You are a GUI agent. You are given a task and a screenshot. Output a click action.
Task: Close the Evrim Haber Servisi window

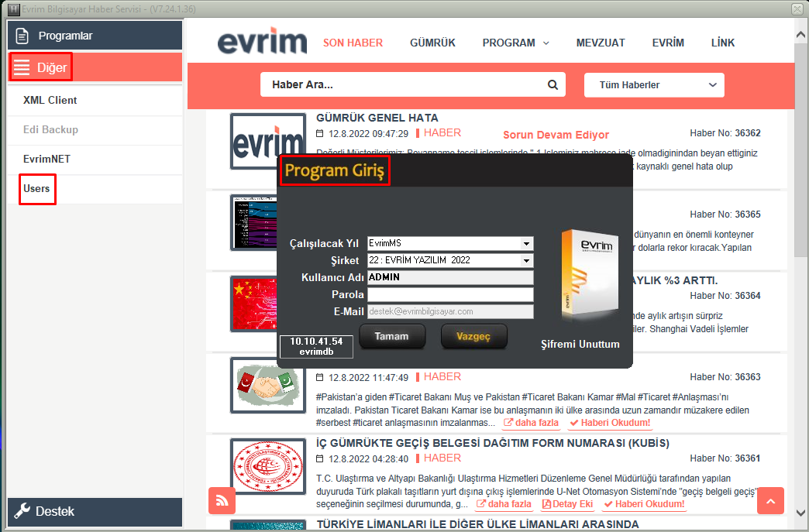point(797,9)
